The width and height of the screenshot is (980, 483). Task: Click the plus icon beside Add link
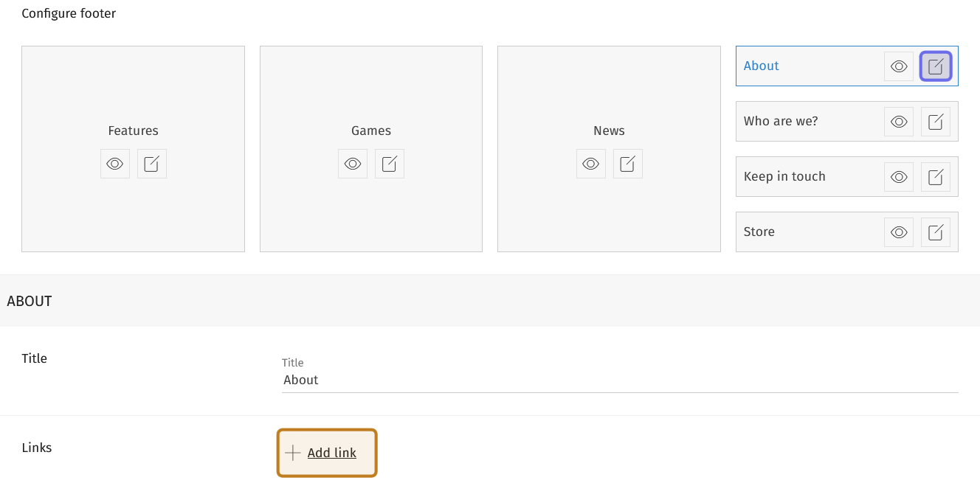[293, 453]
